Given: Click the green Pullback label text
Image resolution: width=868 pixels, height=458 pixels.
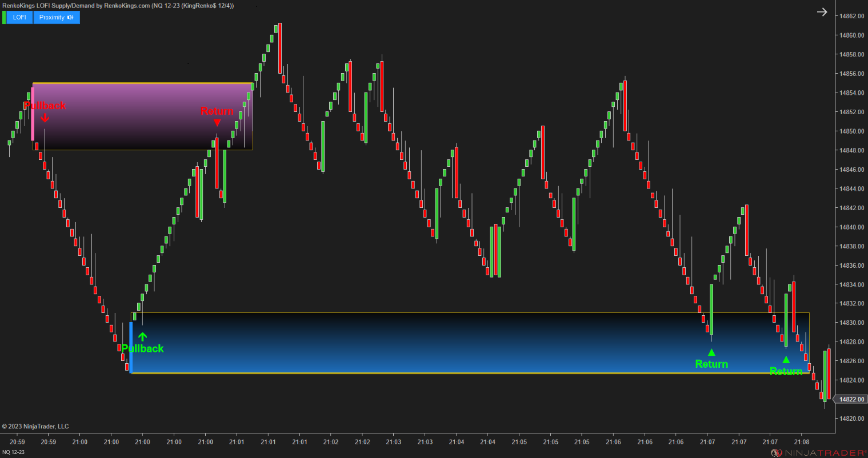Looking at the screenshot, I should click(143, 348).
